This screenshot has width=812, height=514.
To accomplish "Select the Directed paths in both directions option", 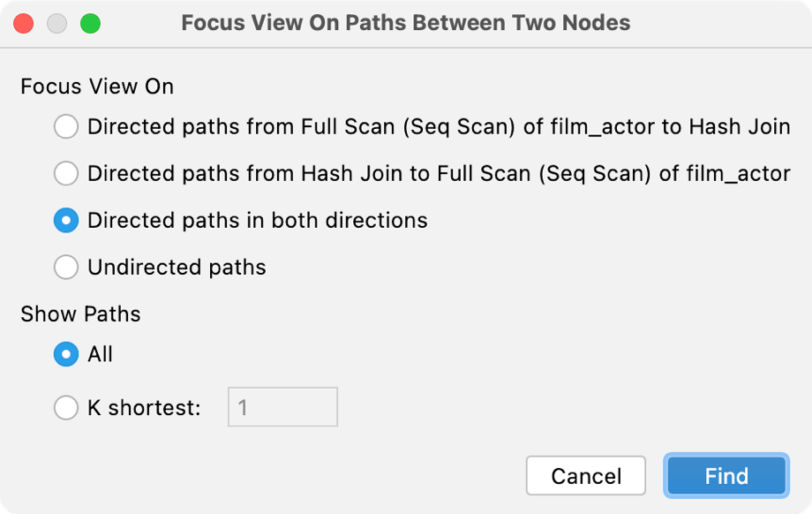I will coord(65,220).
